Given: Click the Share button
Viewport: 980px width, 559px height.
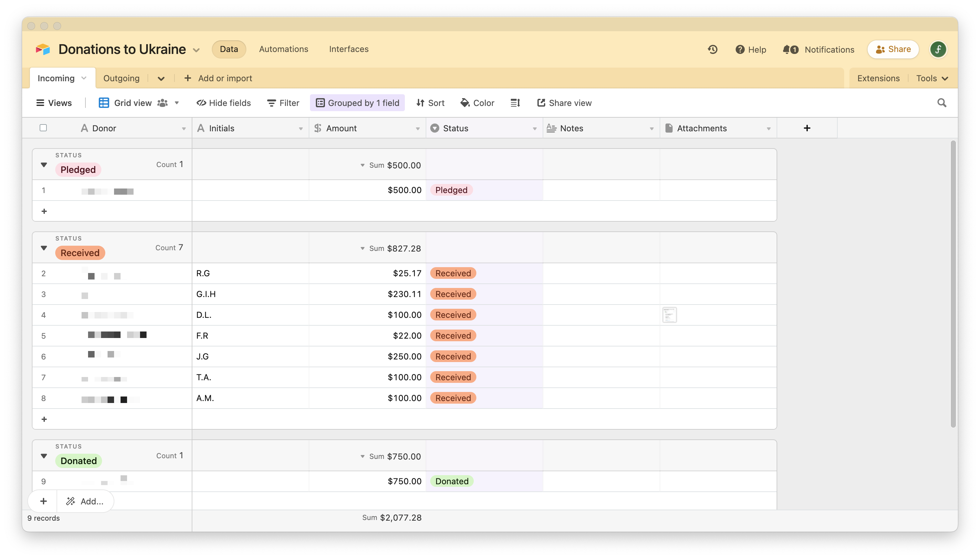Looking at the screenshot, I should click(893, 49).
